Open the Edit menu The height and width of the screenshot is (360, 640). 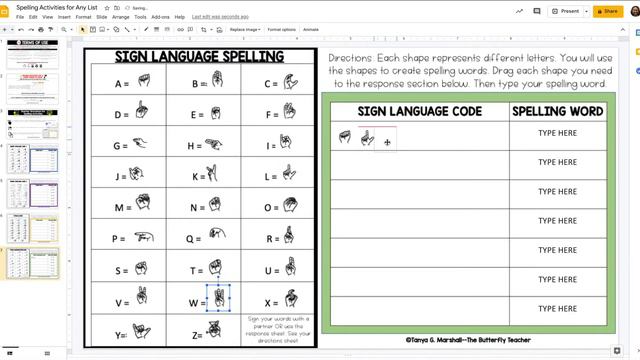33,17
